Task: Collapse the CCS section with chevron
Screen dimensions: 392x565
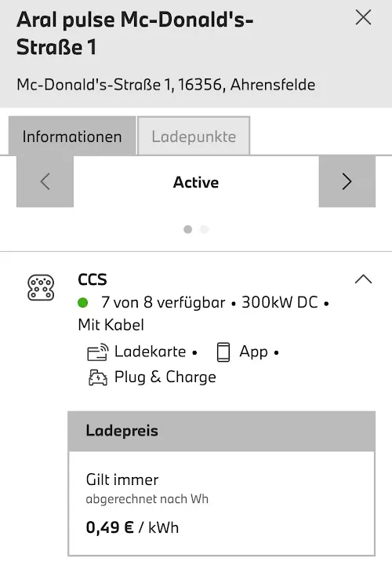Action: pyautogui.click(x=363, y=279)
